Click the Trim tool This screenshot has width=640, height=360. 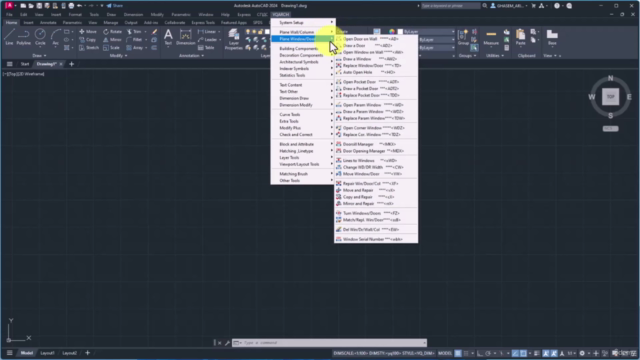pos(134,31)
